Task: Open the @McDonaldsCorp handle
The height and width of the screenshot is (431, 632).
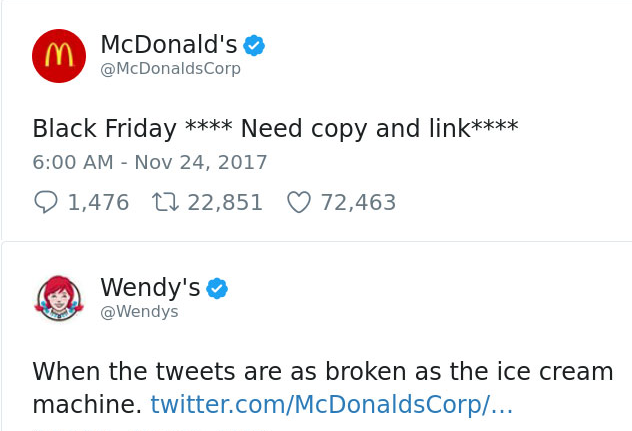Action: pyautogui.click(x=170, y=69)
